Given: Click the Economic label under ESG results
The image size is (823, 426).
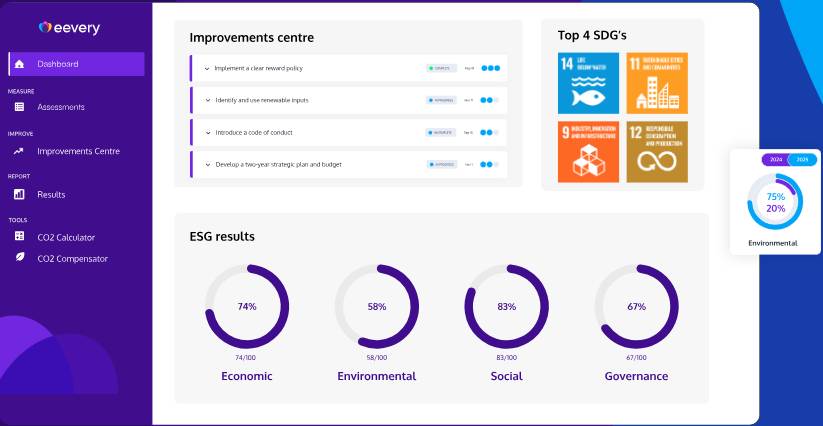Looking at the screenshot, I should (247, 376).
